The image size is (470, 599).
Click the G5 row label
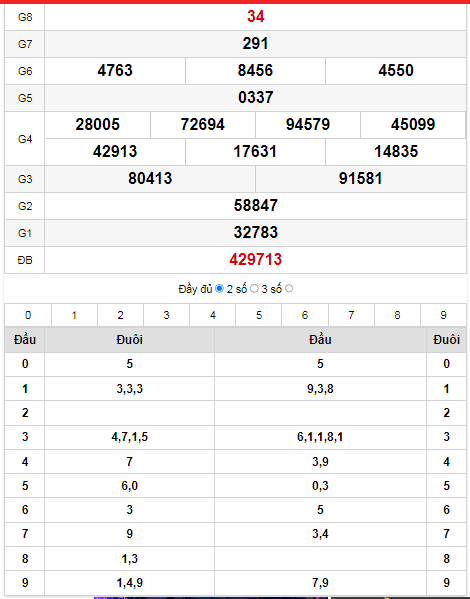coord(25,98)
